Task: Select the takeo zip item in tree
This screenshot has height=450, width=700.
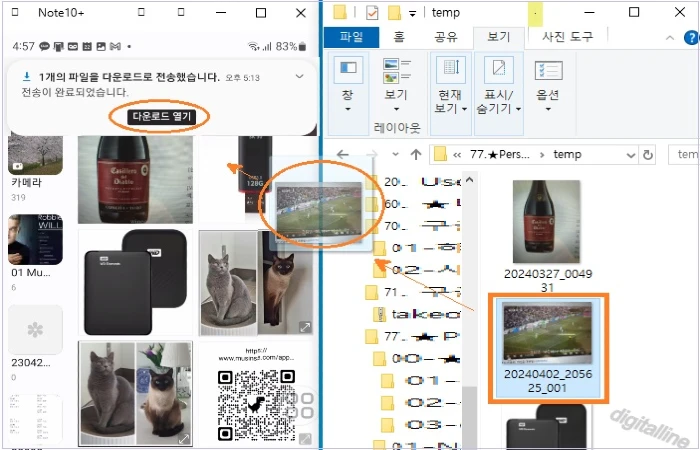Action: (417, 315)
